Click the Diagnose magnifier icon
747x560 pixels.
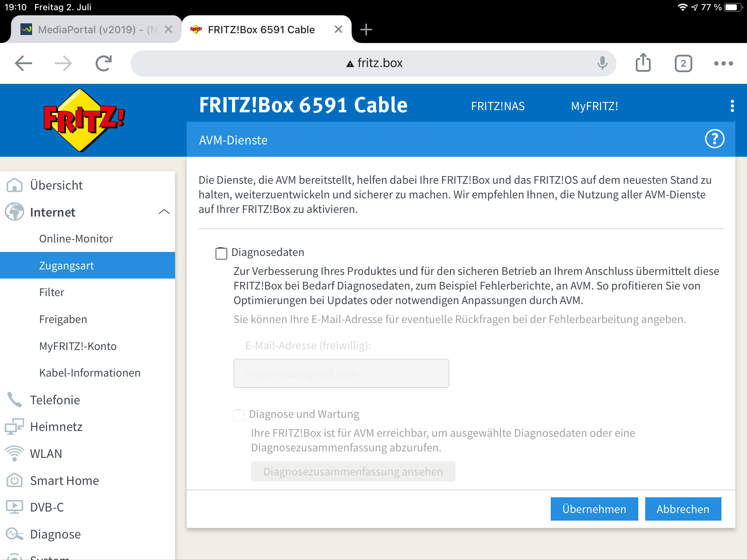click(x=15, y=534)
